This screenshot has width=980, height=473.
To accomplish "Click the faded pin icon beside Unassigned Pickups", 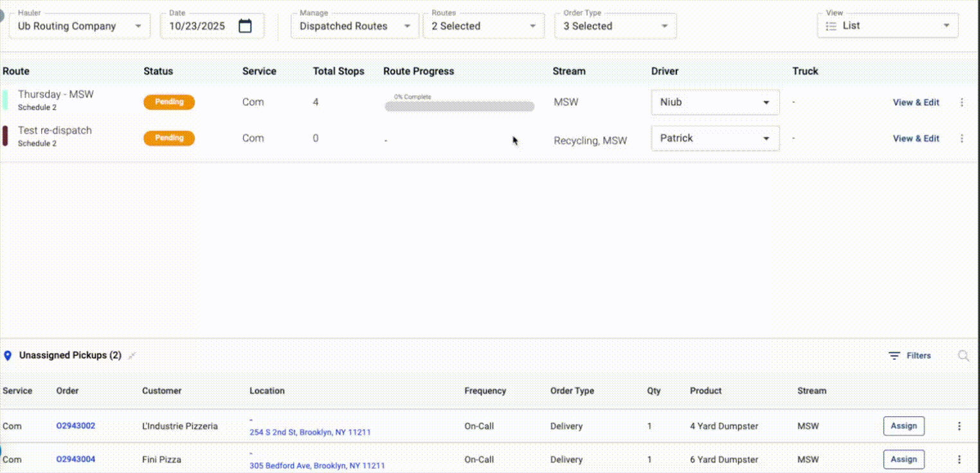I will point(132,356).
